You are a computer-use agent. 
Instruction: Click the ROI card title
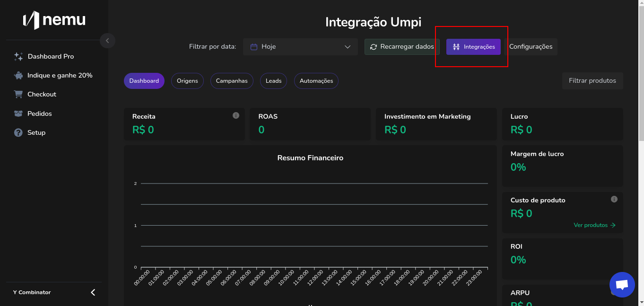coord(516,246)
